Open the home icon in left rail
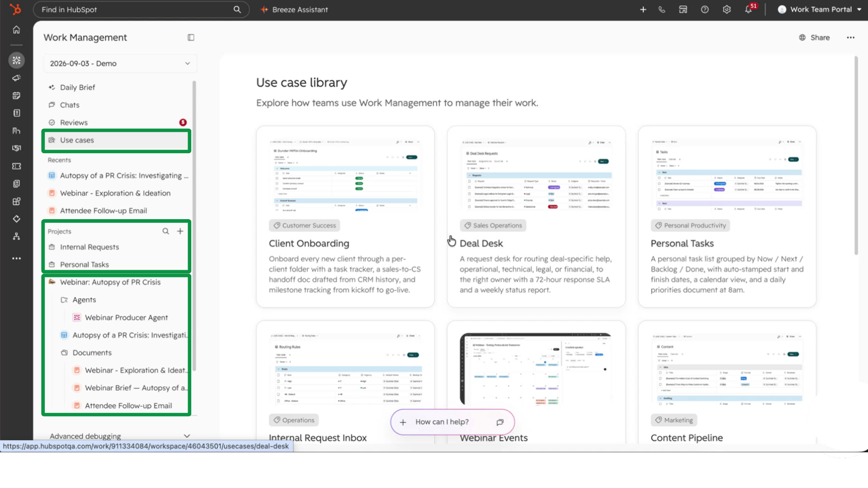The image size is (868, 488). pos(16,30)
